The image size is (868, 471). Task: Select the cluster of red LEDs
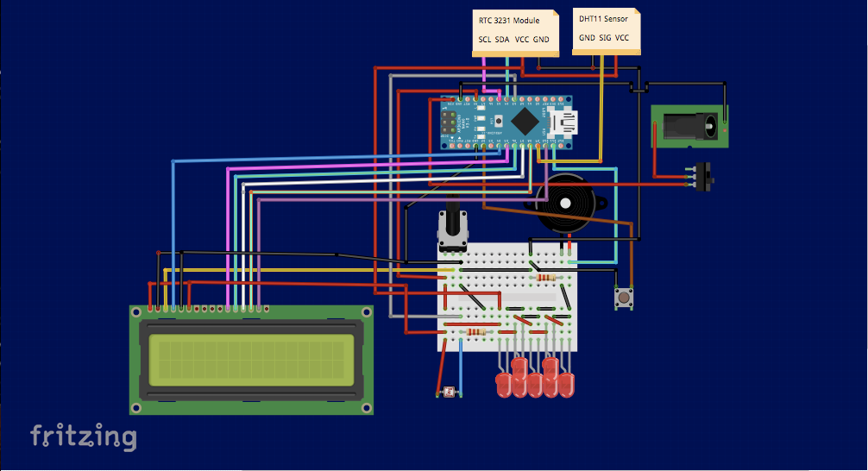click(535, 377)
